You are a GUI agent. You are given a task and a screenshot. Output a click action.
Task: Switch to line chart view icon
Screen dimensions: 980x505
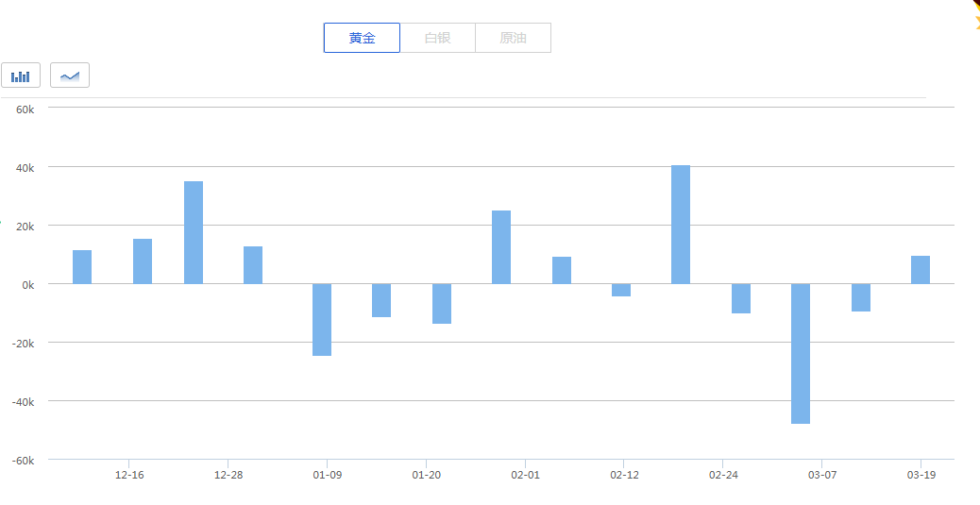pos(69,76)
